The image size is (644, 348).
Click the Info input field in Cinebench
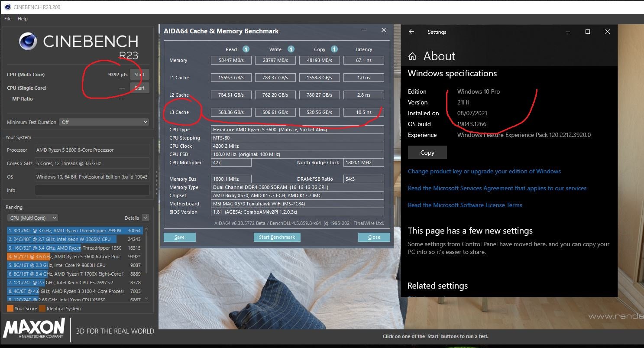(x=92, y=190)
